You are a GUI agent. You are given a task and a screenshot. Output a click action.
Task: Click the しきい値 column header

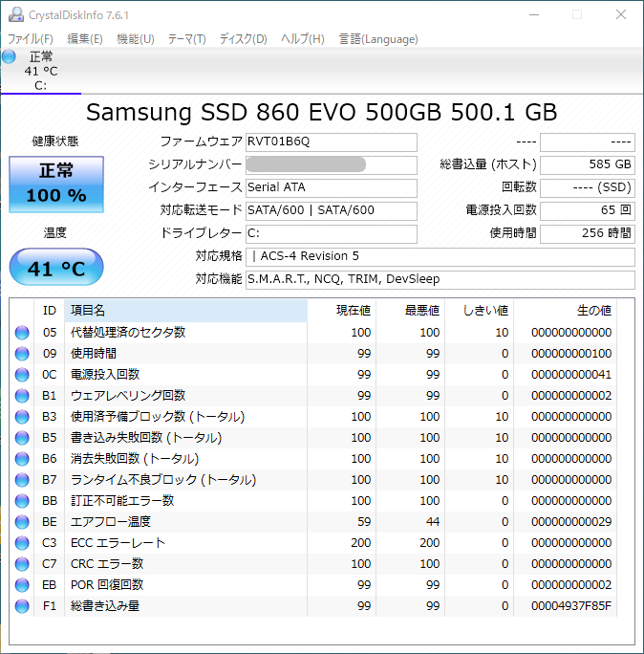point(480,311)
